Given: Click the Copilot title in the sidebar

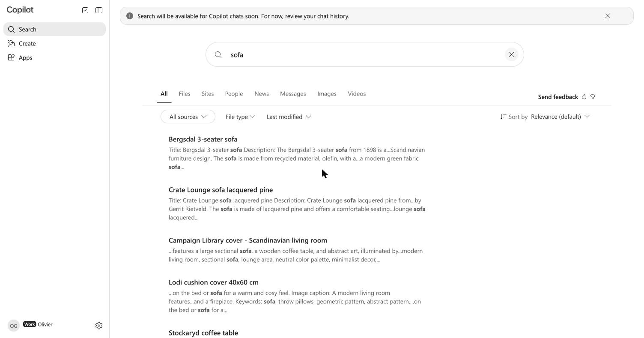Looking at the screenshot, I should pyautogui.click(x=20, y=10).
